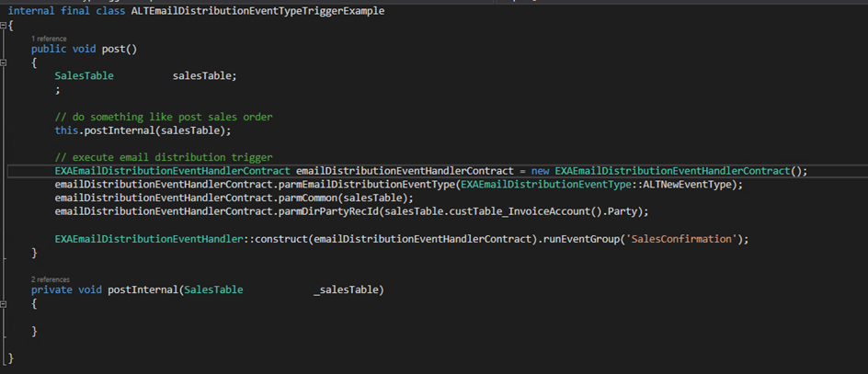Click the class name ALTEmailDistributionEventTypeTriggerExample
Image resolution: width=868 pixels, height=374 pixels.
click(x=257, y=10)
